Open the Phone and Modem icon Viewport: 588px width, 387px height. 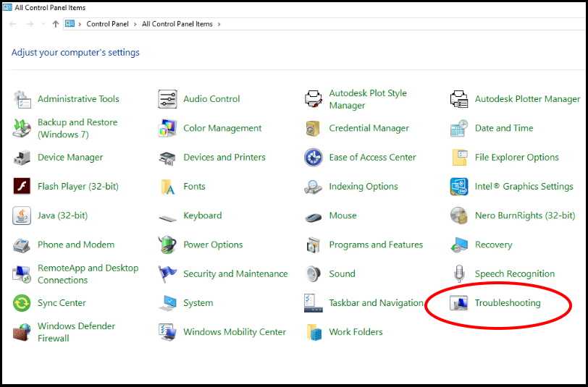22,245
